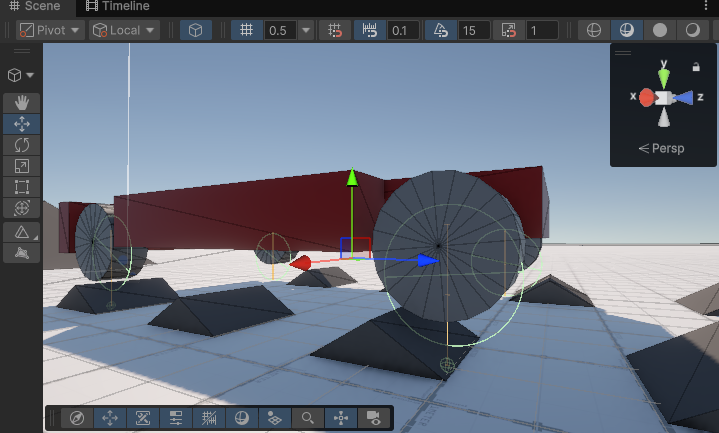This screenshot has width=719, height=433.
Task: Select the Scale tool
Action: (x=22, y=166)
